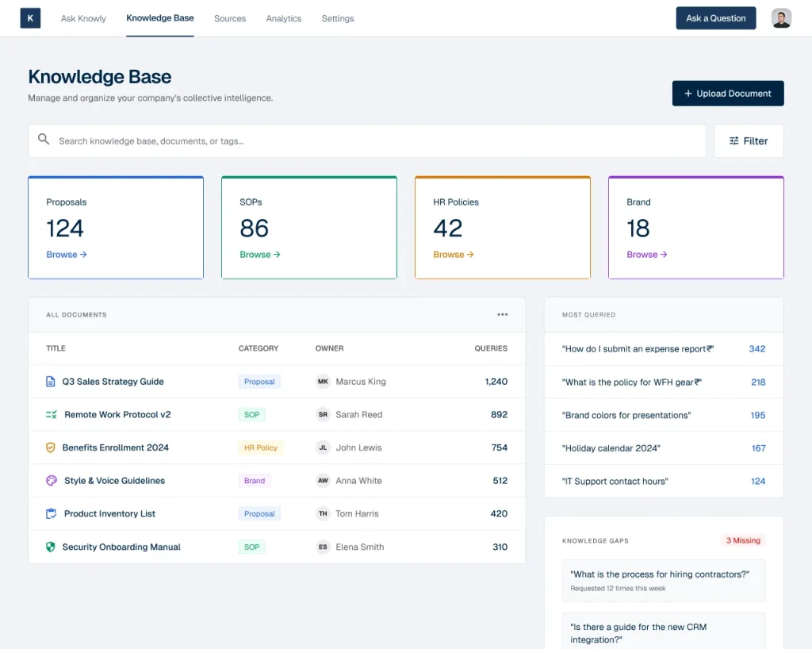The height and width of the screenshot is (649, 812).
Task: Open the Filter options
Action: point(749,141)
